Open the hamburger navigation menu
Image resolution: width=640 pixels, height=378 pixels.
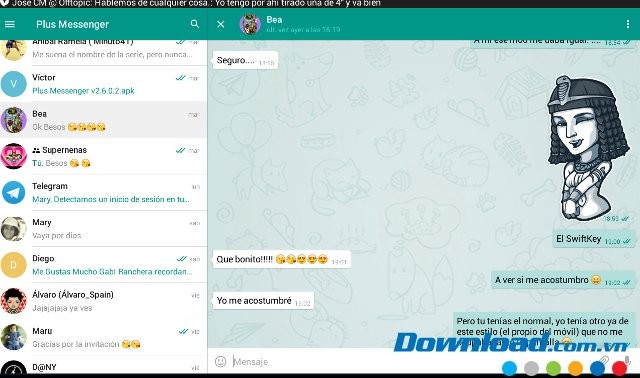pyautogui.click(x=10, y=24)
